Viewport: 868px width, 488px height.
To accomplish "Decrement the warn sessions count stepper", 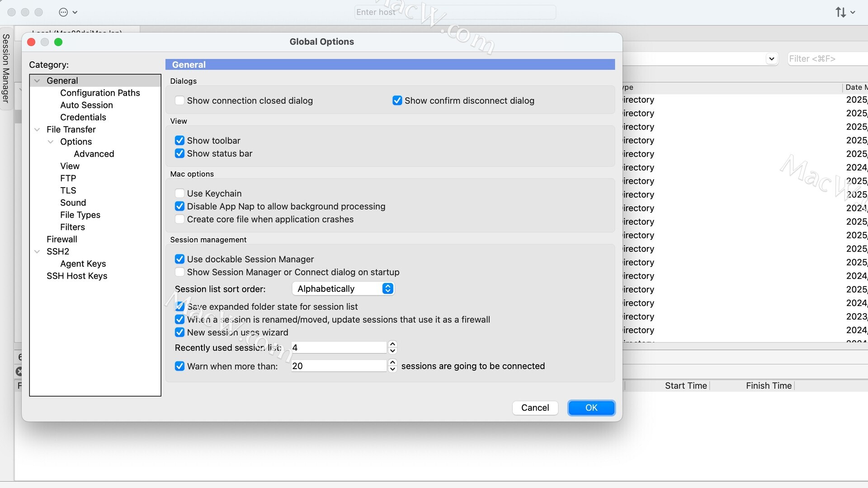I will tap(392, 369).
